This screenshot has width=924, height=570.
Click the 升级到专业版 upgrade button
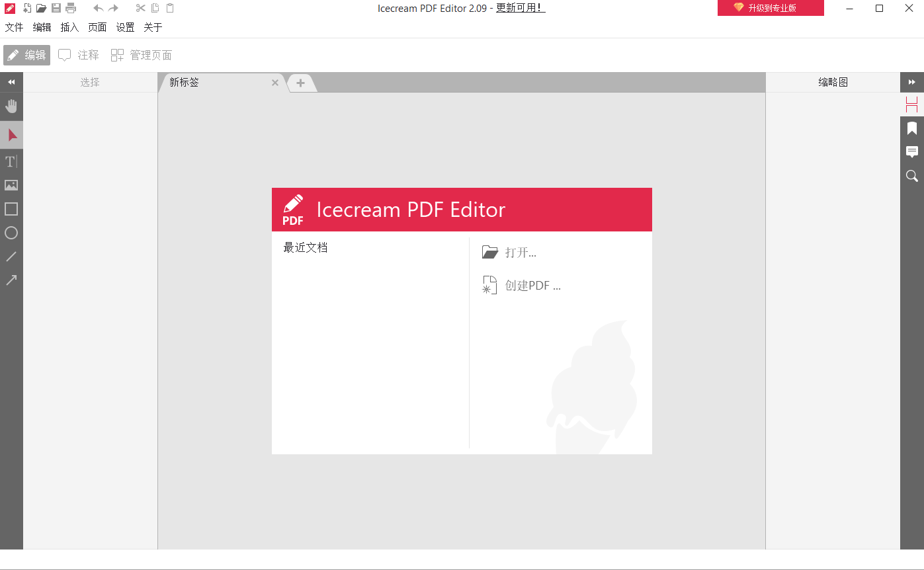771,8
